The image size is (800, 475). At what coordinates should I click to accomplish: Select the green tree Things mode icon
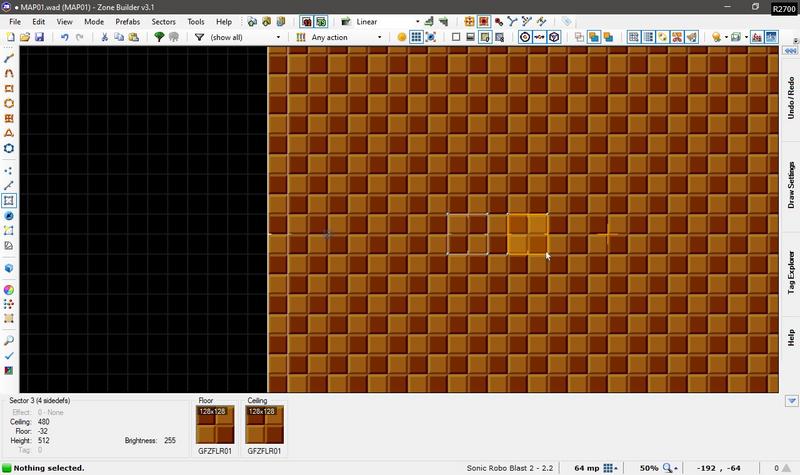[159, 37]
